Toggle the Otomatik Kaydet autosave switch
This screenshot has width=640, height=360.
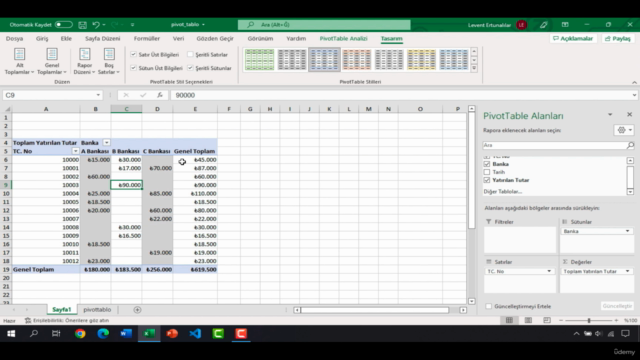click(63, 25)
